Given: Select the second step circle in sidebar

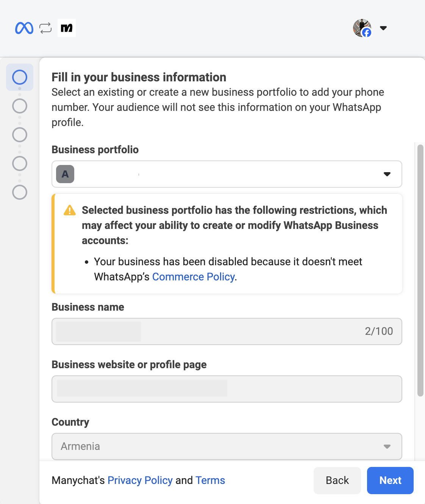Looking at the screenshot, I should click(x=20, y=106).
